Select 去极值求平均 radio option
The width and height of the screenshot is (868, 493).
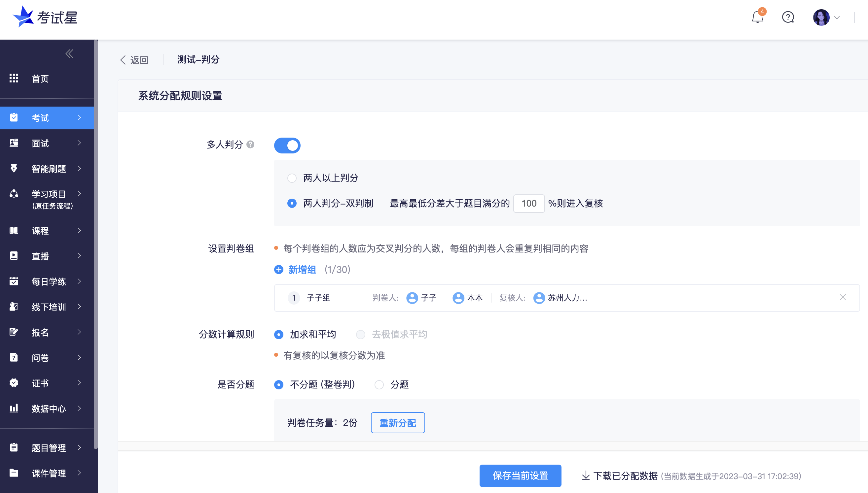pos(360,335)
